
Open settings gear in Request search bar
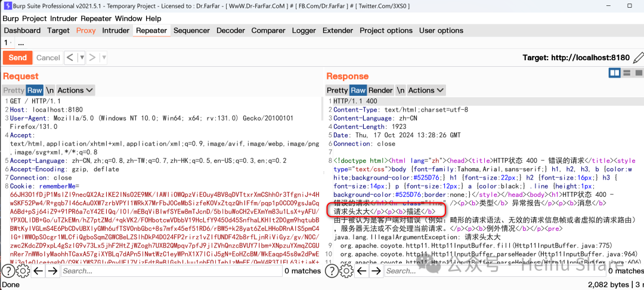point(23,271)
